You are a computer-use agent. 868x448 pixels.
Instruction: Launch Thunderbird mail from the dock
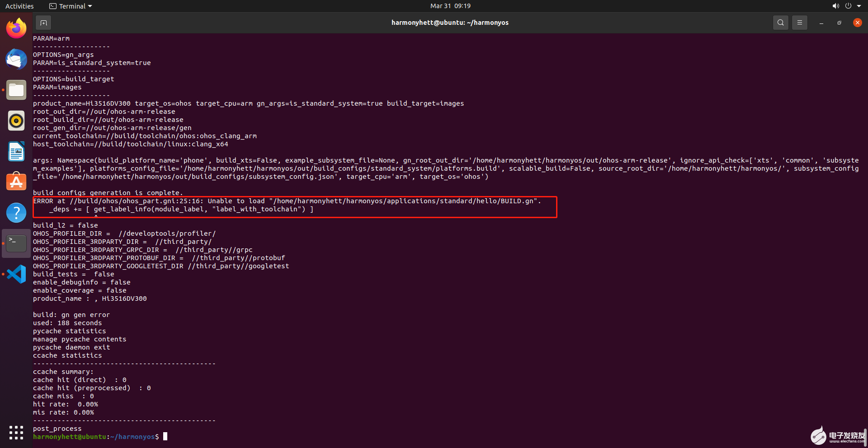point(16,59)
